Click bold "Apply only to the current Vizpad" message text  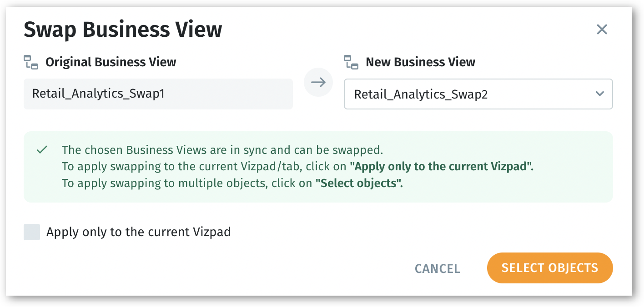pyautogui.click(x=441, y=167)
